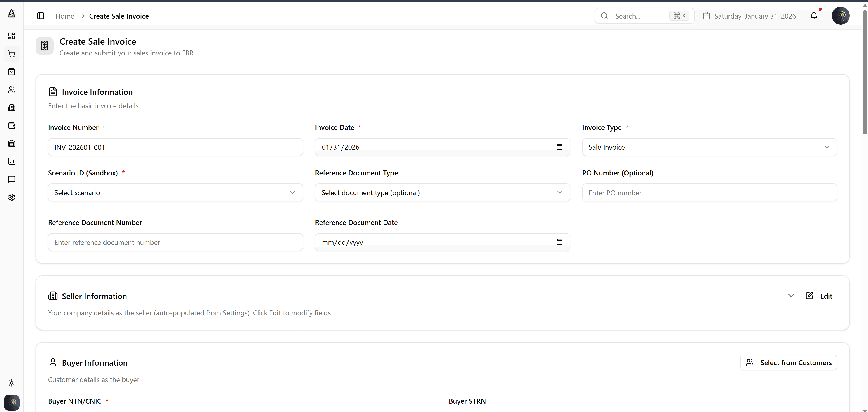
Task: Click Select from Customers button
Action: pyautogui.click(x=788, y=362)
